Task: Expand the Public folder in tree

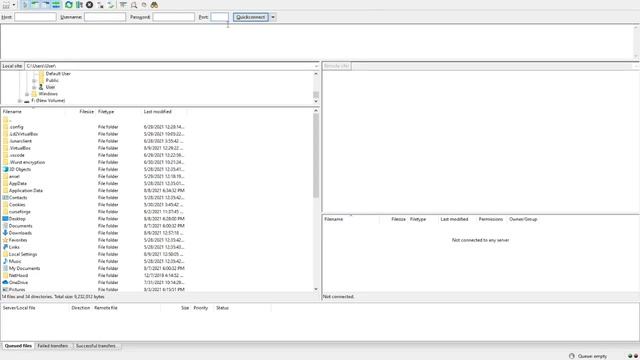Action: point(34,80)
